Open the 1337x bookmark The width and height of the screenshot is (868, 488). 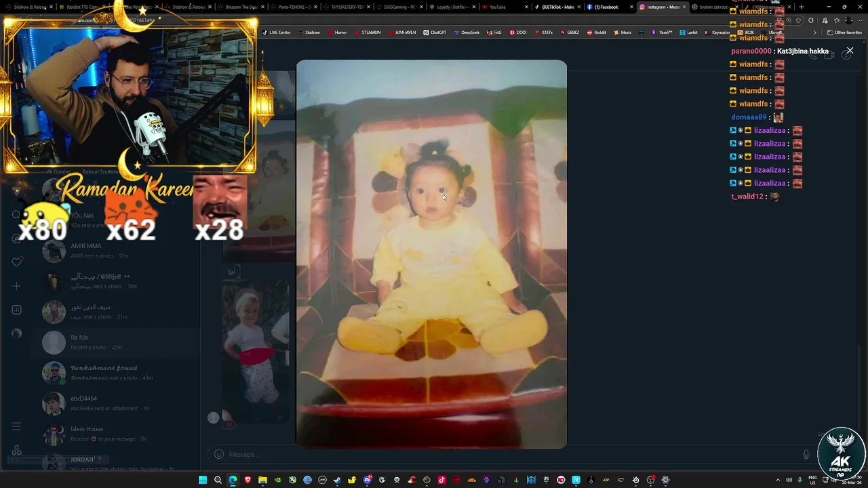(x=544, y=33)
